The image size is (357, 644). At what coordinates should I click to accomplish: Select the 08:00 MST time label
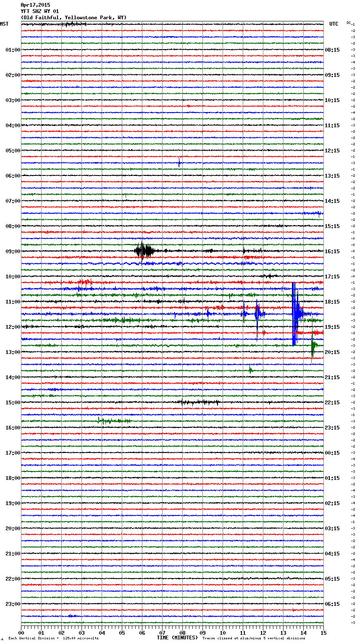click(x=13, y=226)
